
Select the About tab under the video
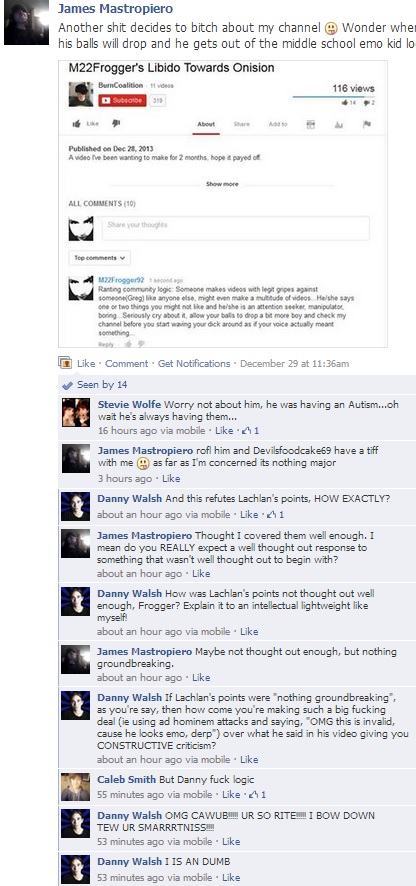coord(206,124)
